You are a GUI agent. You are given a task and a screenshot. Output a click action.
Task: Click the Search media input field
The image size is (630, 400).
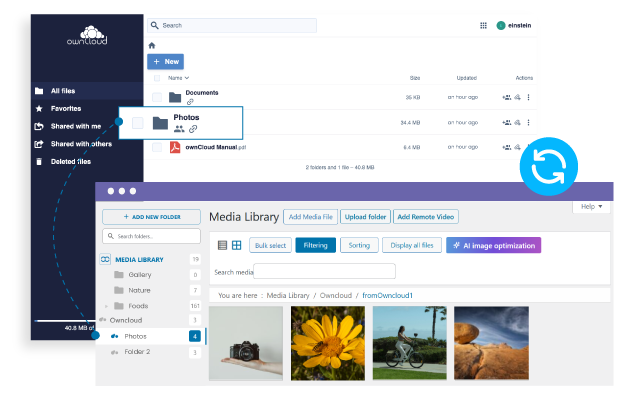pyautogui.click(x=325, y=271)
